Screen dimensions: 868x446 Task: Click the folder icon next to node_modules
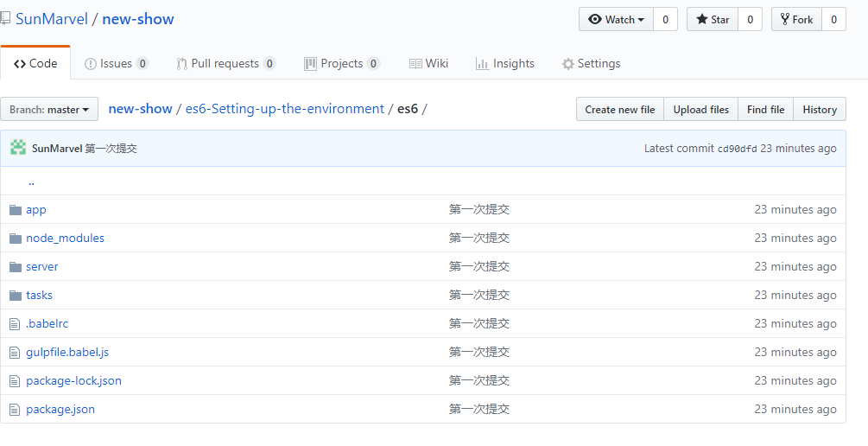coord(16,239)
